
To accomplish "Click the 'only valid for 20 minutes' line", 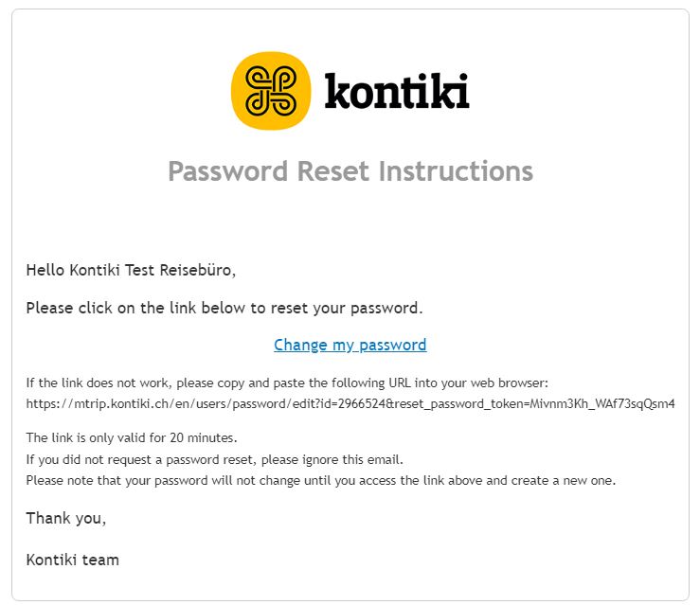I will (x=132, y=437).
